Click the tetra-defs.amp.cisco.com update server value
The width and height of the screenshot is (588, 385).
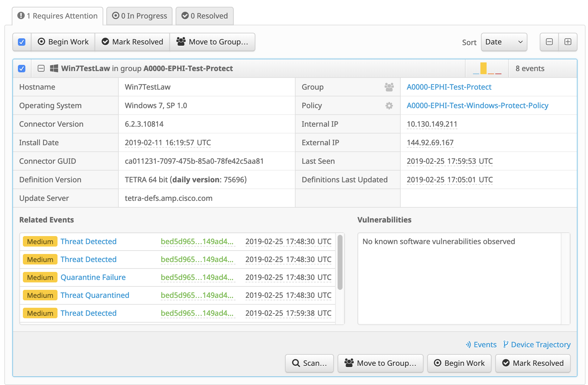[168, 198]
